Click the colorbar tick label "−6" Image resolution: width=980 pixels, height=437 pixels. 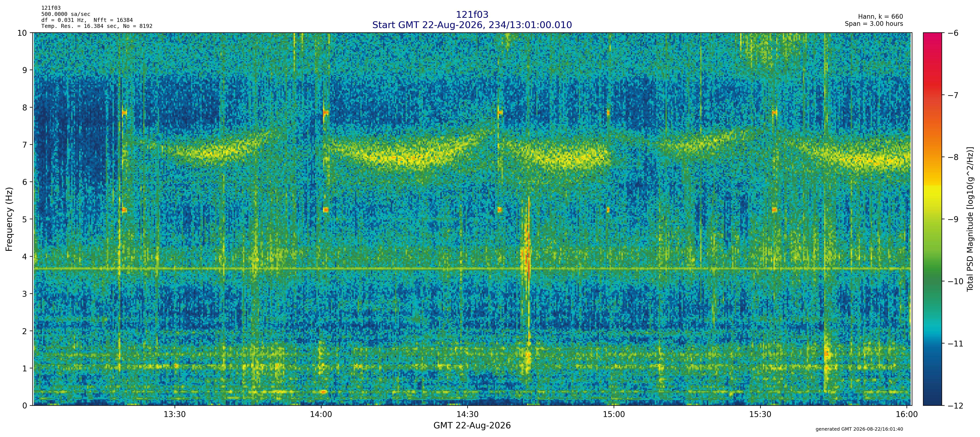[953, 33]
